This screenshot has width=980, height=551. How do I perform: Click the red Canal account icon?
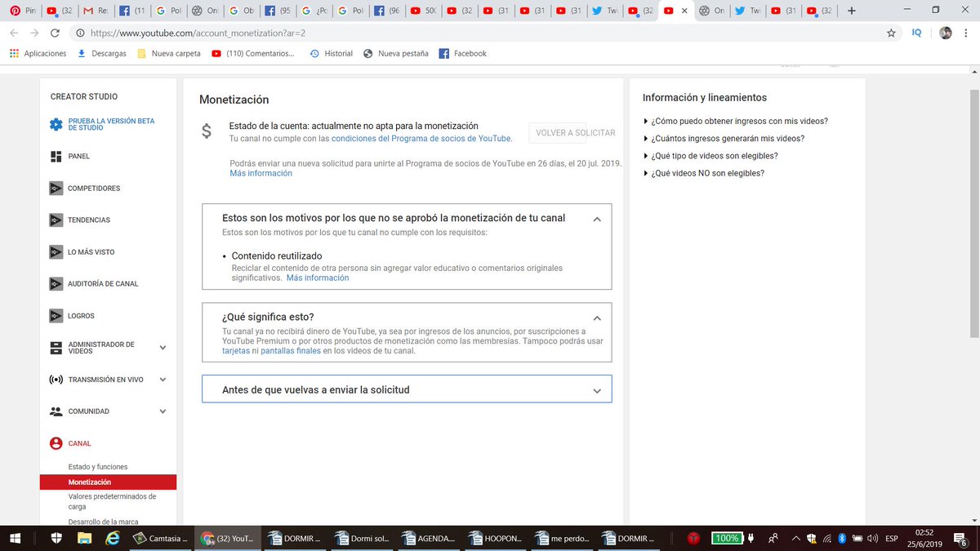coord(56,443)
